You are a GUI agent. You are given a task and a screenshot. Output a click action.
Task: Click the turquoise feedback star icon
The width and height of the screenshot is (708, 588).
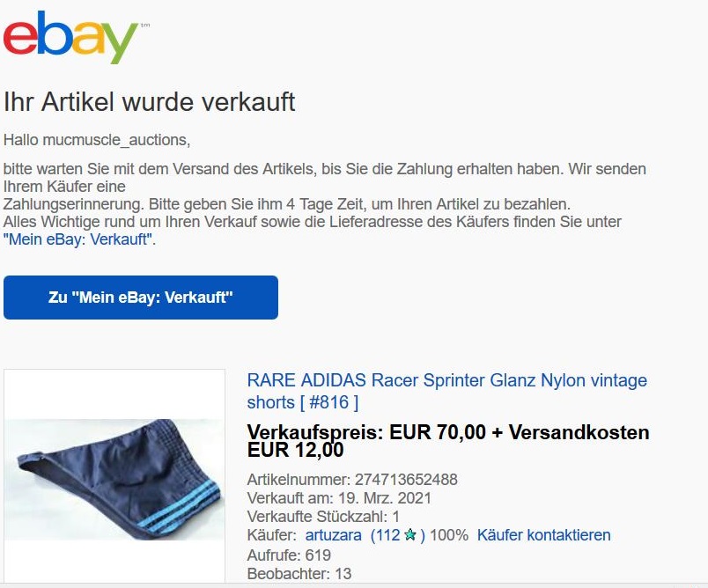click(410, 535)
